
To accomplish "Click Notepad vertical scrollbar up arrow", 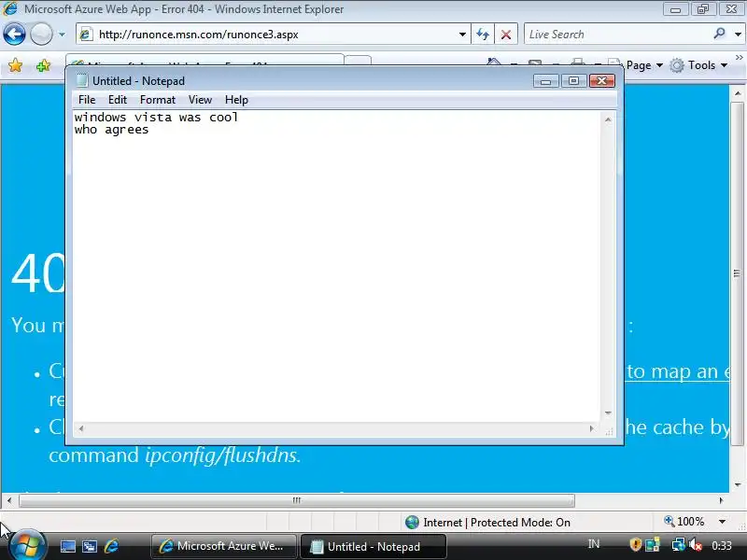I will 608,119.
